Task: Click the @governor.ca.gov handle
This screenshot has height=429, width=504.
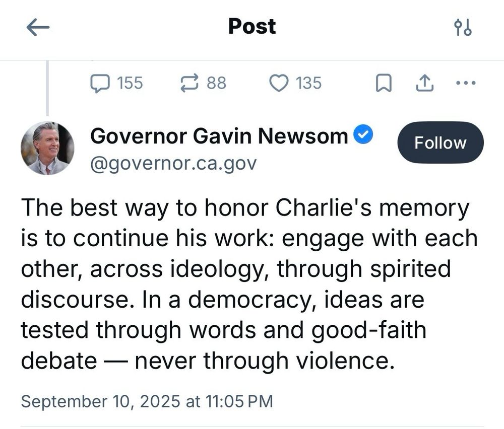Action: click(173, 163)
